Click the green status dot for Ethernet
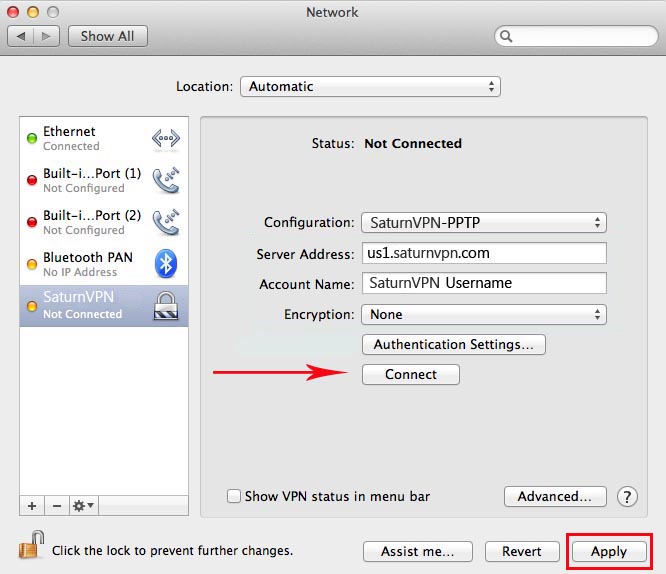 tap(32, 139)
